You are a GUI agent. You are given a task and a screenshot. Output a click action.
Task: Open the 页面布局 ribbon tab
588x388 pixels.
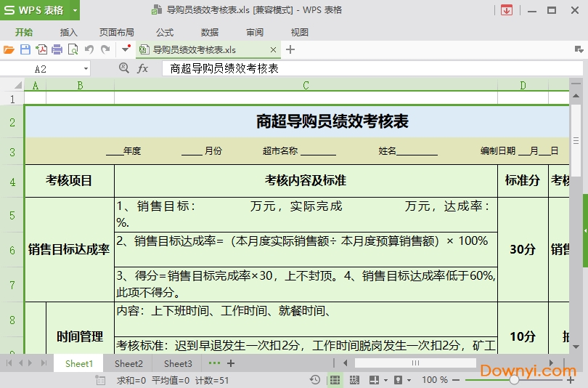pos(117,32)
